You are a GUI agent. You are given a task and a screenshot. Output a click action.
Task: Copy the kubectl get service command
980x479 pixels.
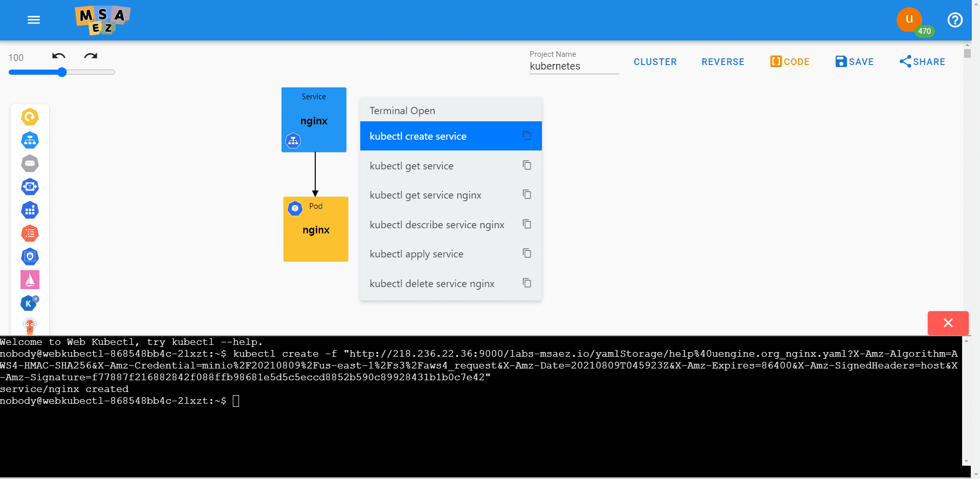point(527,165)
